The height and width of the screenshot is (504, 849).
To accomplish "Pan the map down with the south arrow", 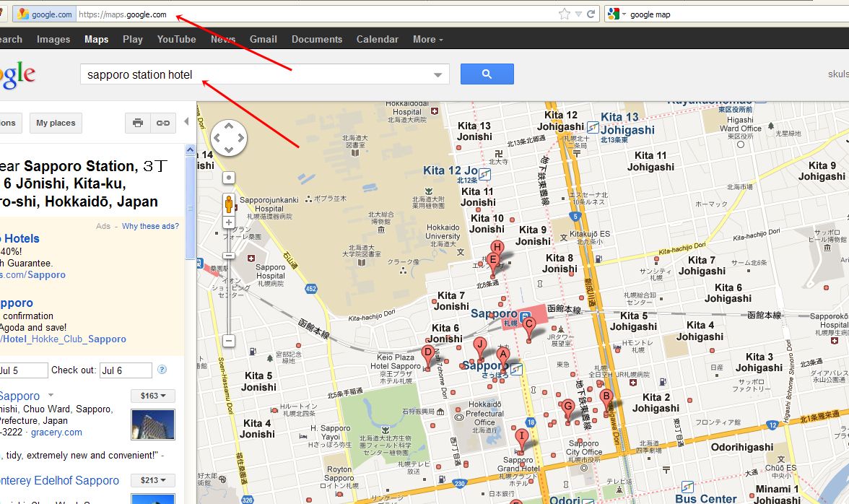I will tap(228, 149).
